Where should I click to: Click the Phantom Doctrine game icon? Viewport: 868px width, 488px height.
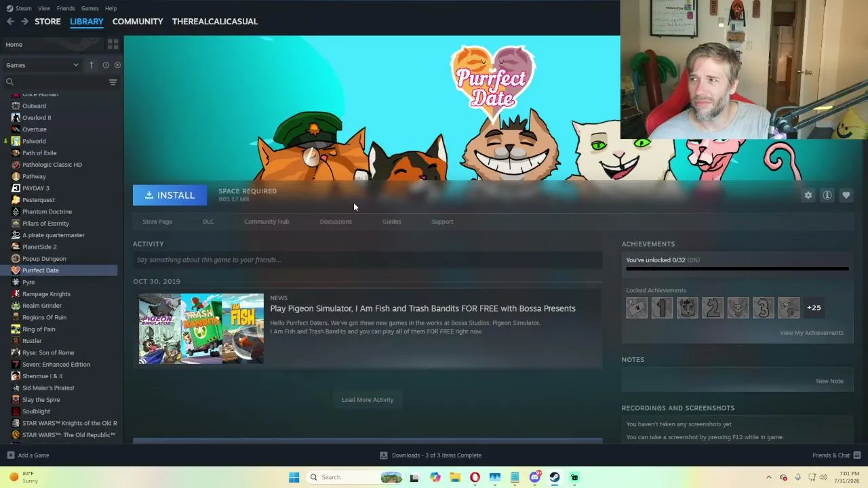pos(16,211)
